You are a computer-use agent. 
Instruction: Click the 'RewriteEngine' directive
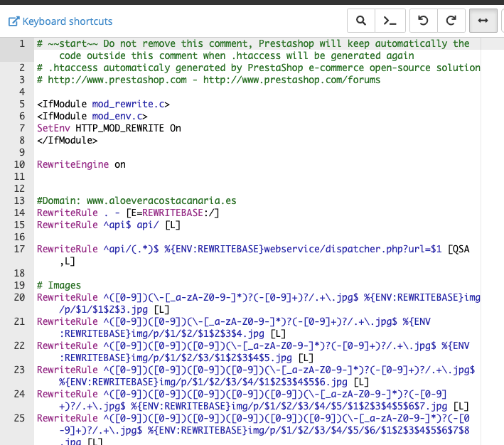(x=73, y=164)
